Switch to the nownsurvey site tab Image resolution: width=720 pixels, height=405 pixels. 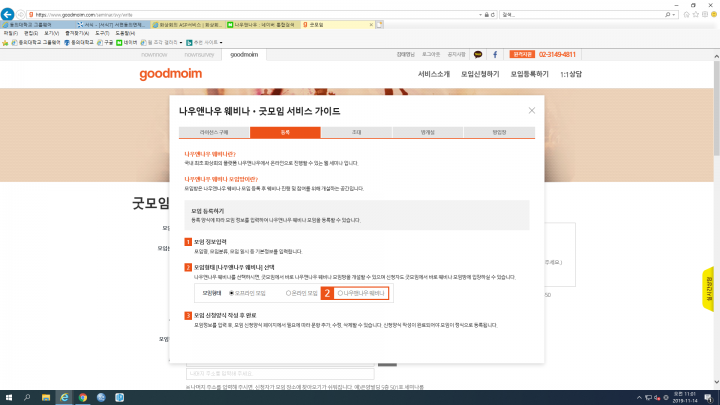[x=199, y=55]
